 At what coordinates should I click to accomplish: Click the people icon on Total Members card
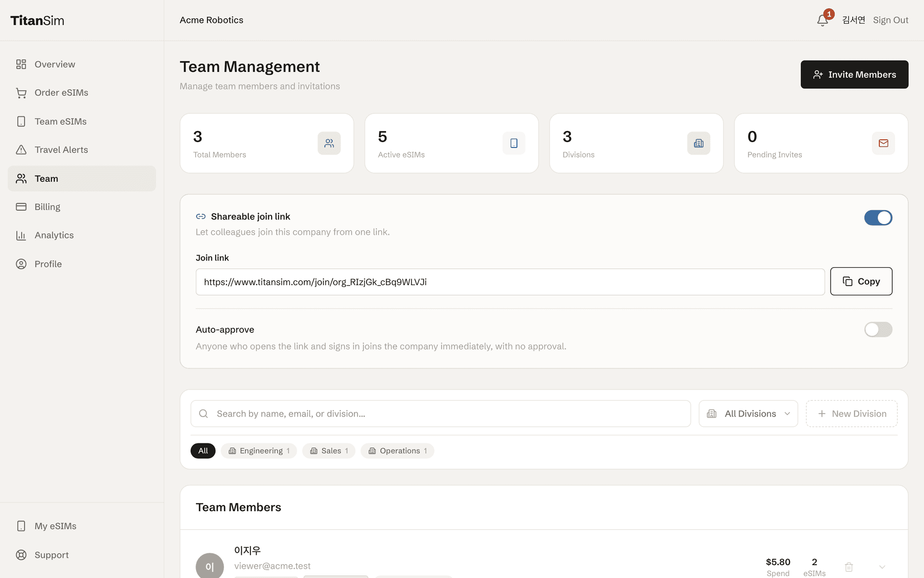pos(329,143)
